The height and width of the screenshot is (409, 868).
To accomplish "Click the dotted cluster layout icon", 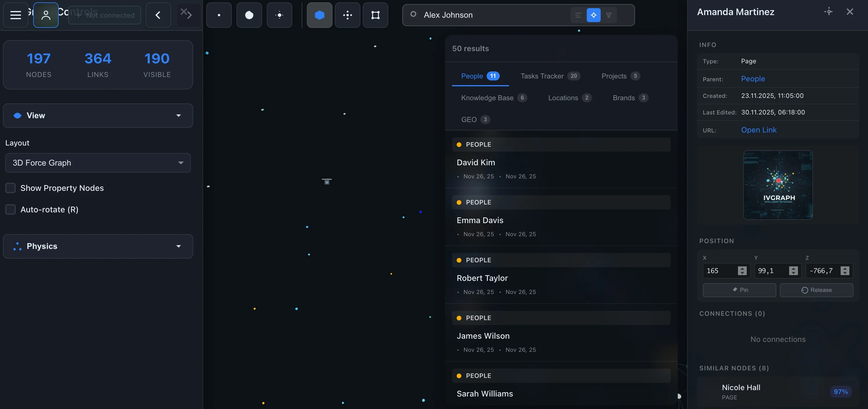I will coord(347,15).
